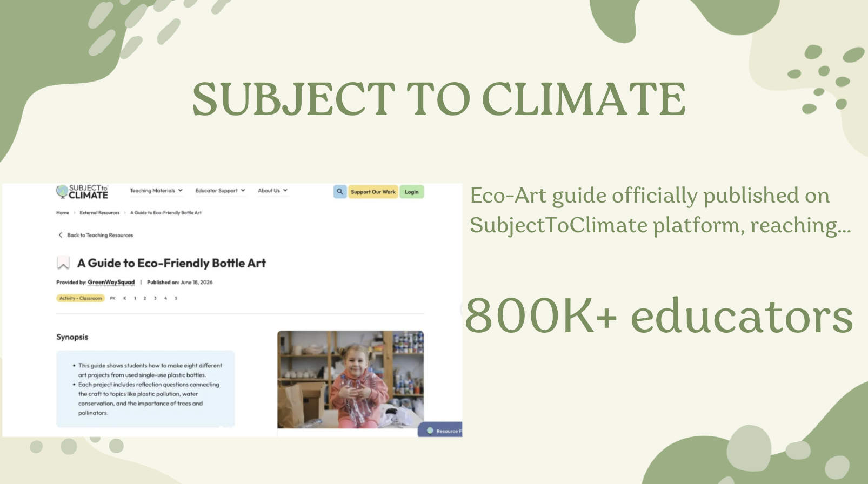Click the page title 'A Guide to Eco-Friendly Bottle Art'
The height and width of the screenshot is (484, 868).
coord(171,263)
